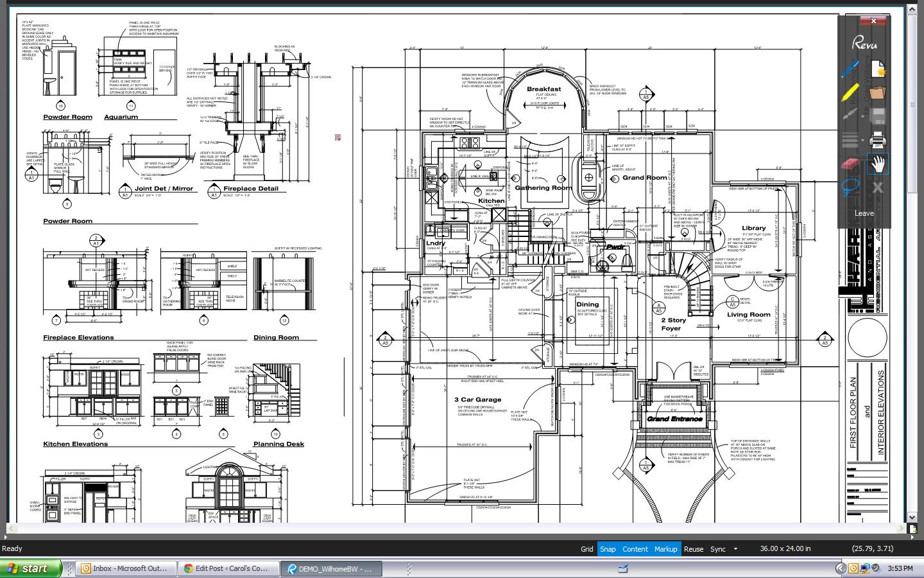
Task: Toggle Snap mode off
Action: tap(608, 549)
